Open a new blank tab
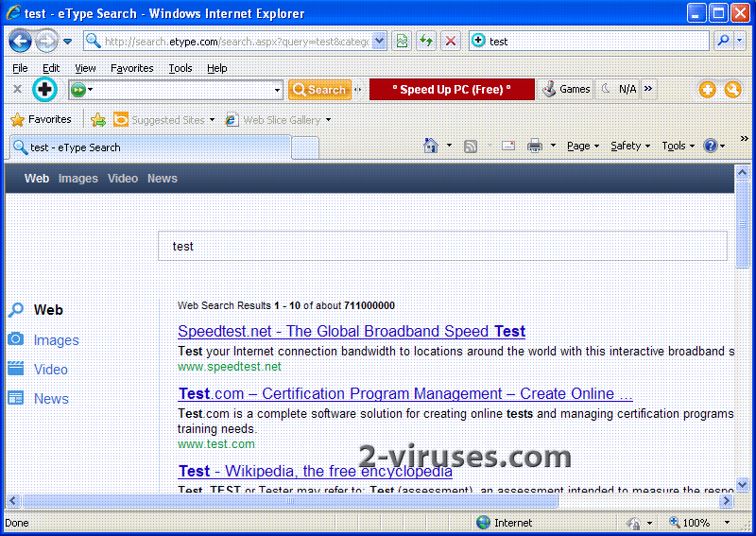The height and width of the screenshot is (536, 756). coord(305,147)
